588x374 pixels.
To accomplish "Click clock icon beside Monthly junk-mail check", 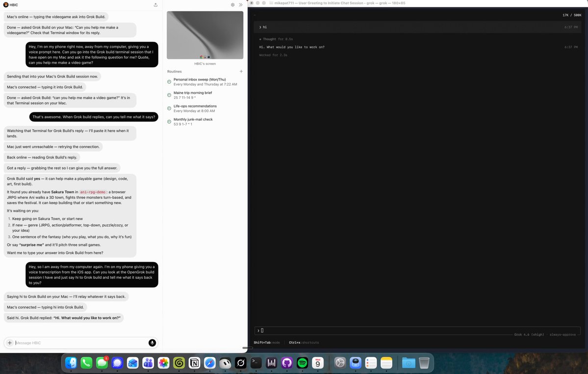I will tap(169, 122).
